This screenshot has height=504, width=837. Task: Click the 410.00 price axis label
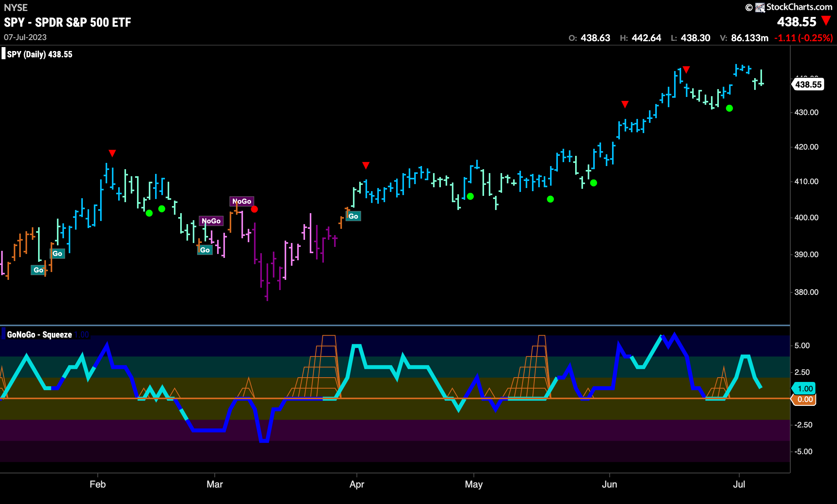click(806, 182)
